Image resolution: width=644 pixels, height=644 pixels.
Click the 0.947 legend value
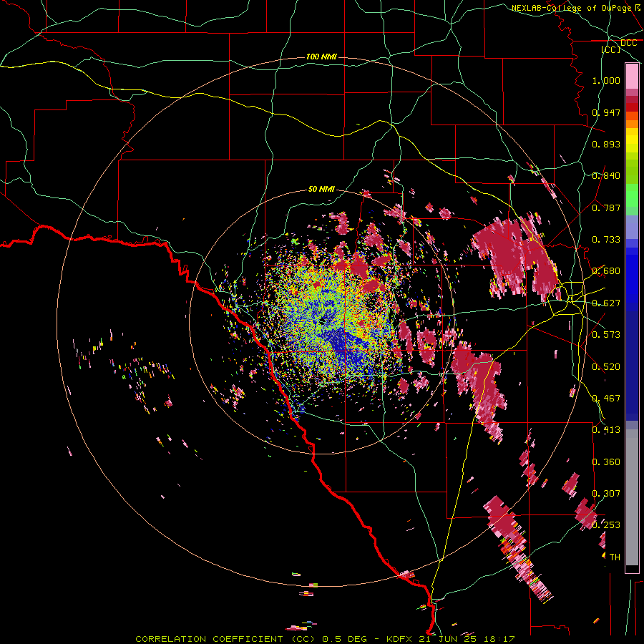pyautogui.click(x=606, y=112)
